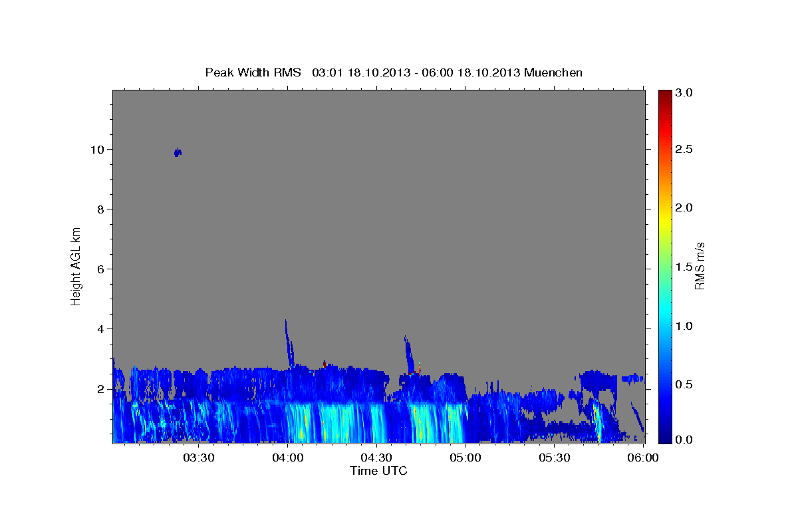Click the height tick label 10
The image size is (798, 532).
click(98, 149)
